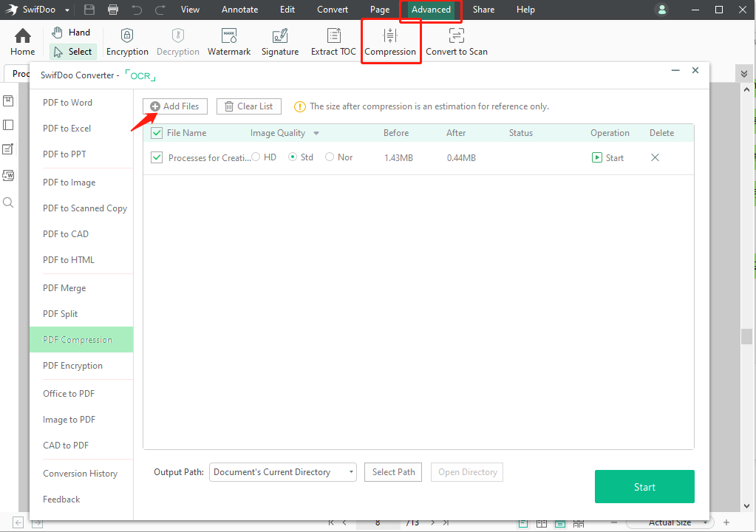Choose HD image quality for the file

click(x=256, y=157)
